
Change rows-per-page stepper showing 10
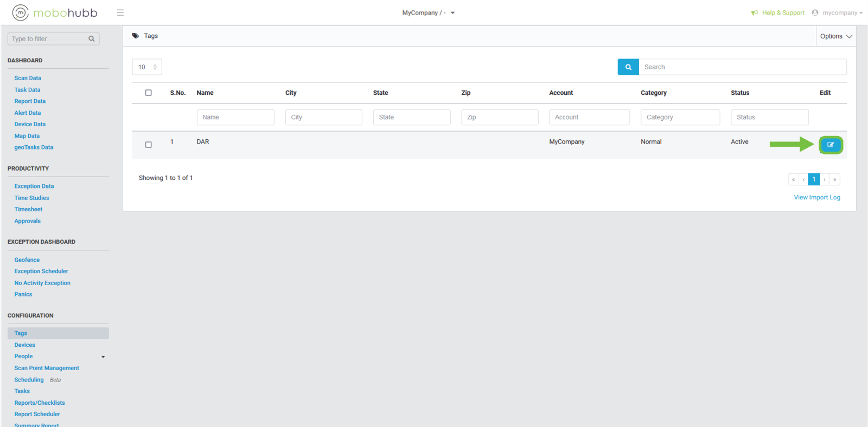click(x=147, y=67)
